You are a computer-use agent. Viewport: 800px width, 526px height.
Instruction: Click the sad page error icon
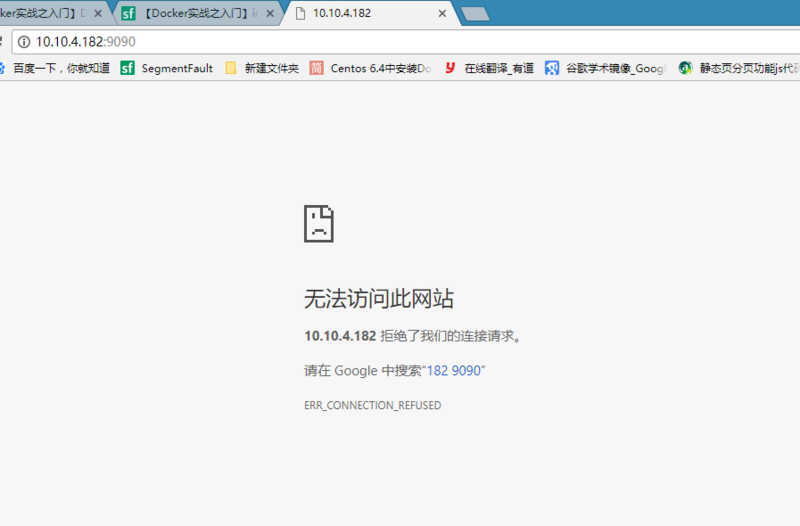(319, 223)
